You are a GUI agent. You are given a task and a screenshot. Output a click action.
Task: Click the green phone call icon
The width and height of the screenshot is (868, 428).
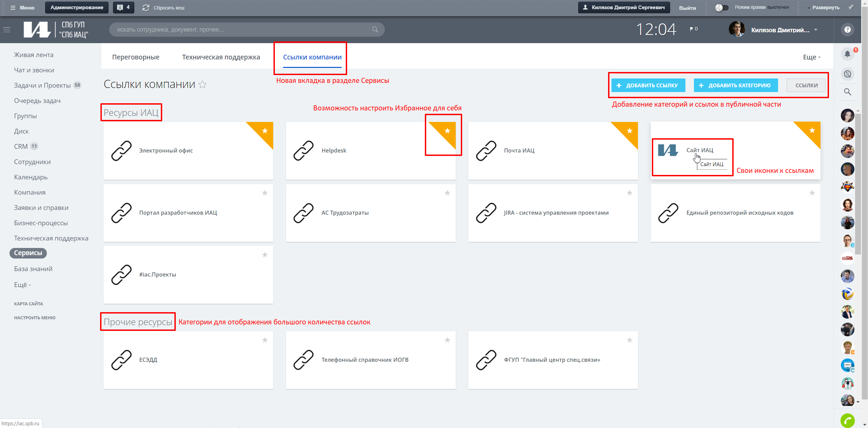847,421
